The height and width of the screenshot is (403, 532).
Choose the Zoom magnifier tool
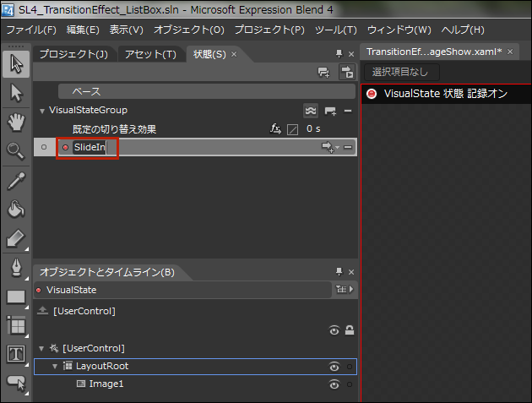tap(16, 151)
